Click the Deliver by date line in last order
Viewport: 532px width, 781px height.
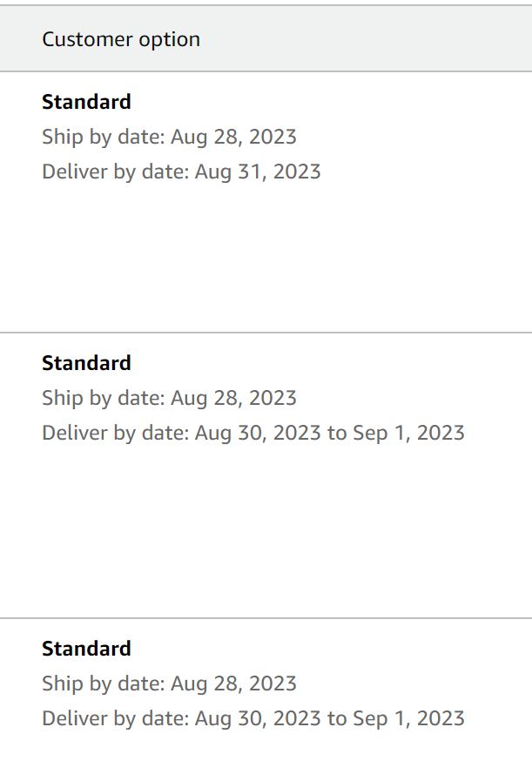click(x=253, y=718)
